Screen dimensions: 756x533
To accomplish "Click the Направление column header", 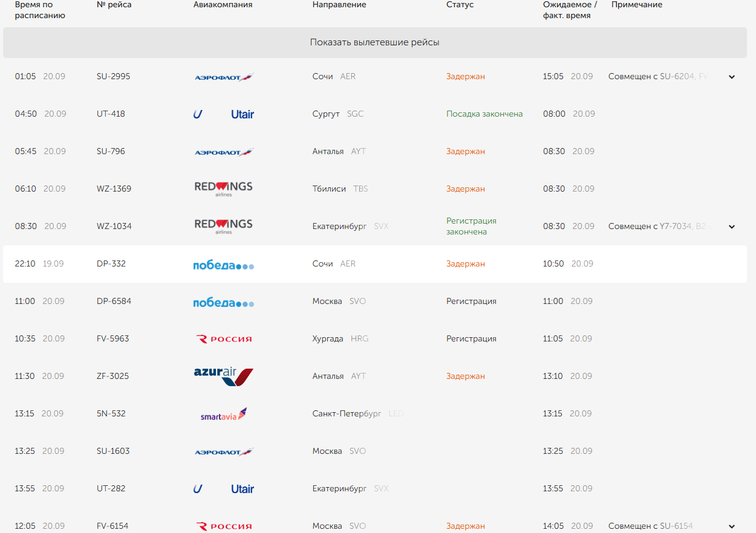I will [339, 5].
